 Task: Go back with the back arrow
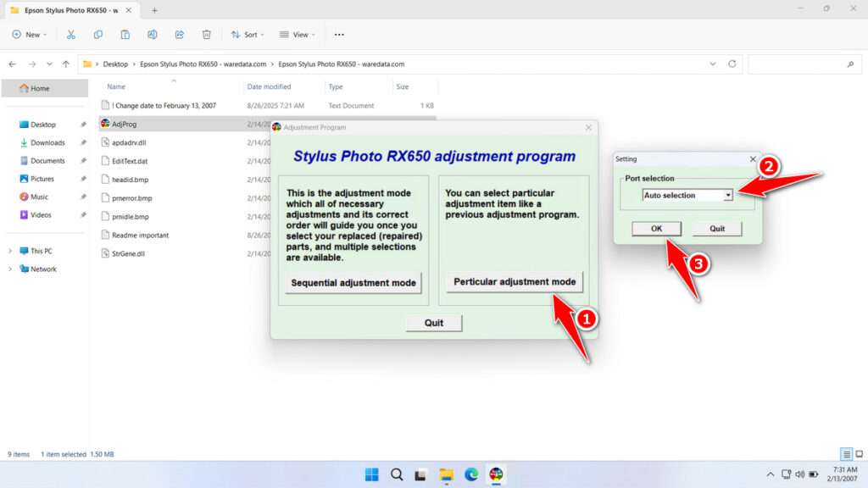tap(12, 64)
